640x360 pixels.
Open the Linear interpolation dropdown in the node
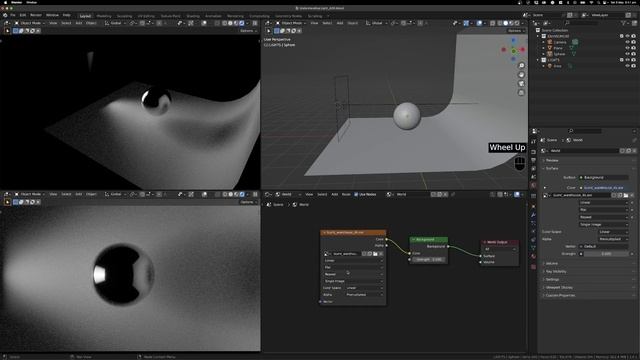tap(353, 260)
